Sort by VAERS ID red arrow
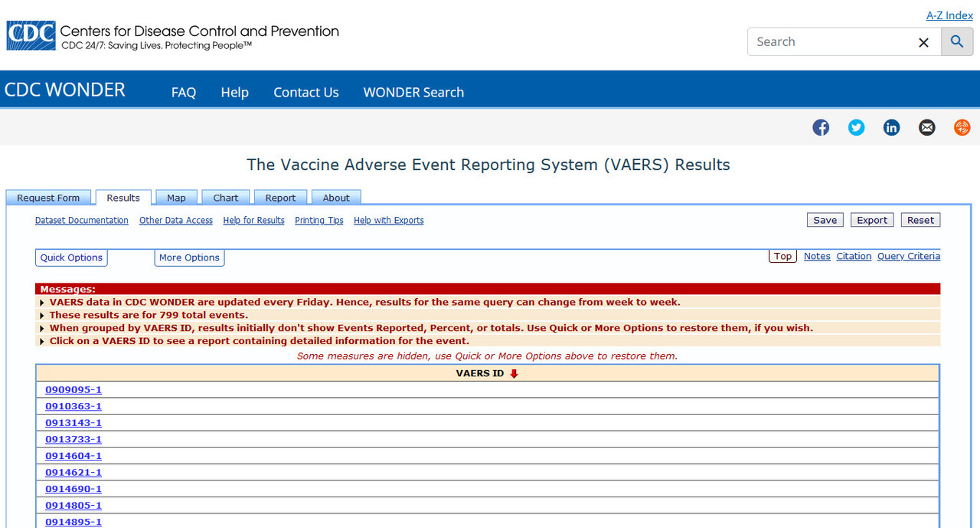980x528 pixels. [514, 374]
